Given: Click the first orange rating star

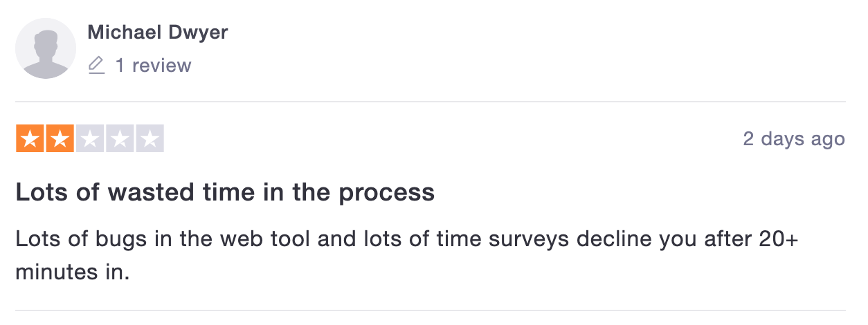Looking at the screenshot, I should click(29, 139).
